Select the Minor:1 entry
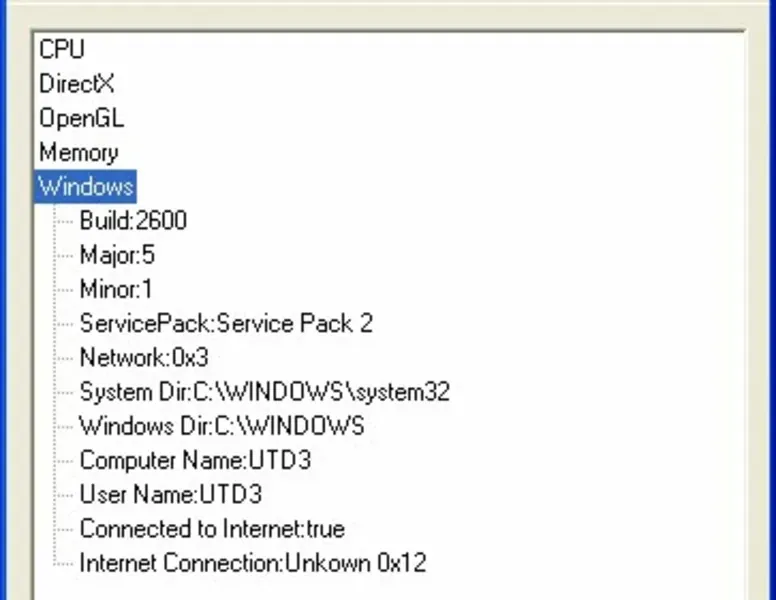The image size is (776, 600). click(x=116, y=290)
